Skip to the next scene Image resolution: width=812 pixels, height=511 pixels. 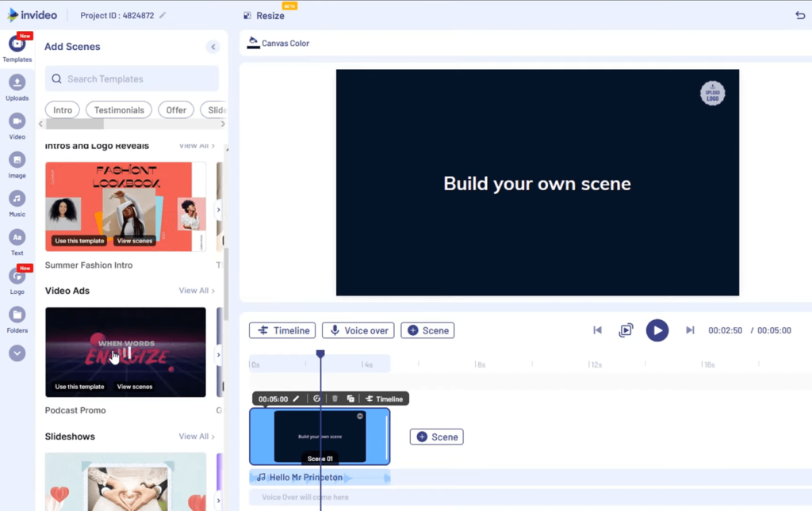690,330
